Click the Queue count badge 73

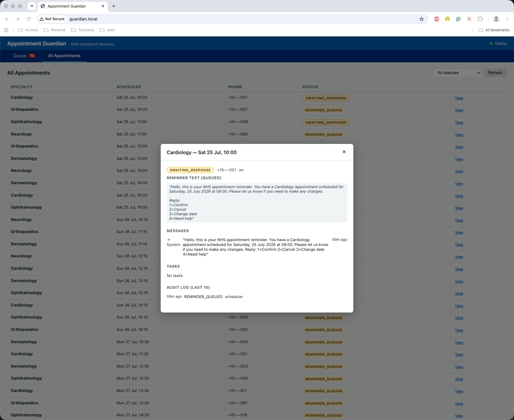coord(32,56)
